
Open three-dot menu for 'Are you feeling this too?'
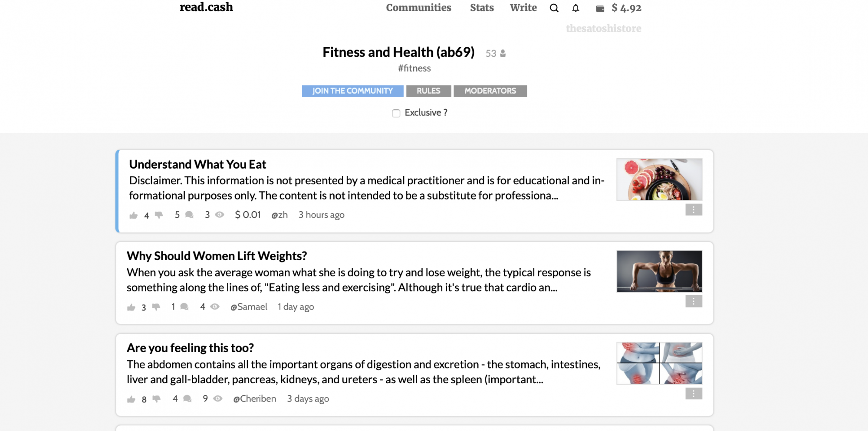(x=694, y=394)
